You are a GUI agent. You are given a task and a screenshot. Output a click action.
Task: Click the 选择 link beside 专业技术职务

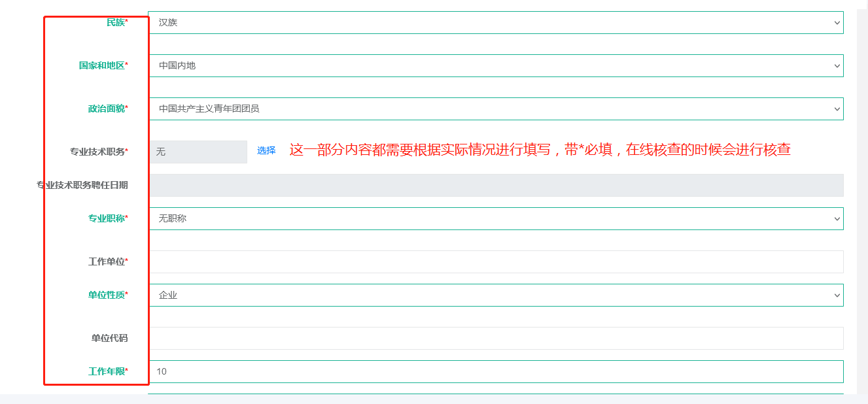[266, 150]
